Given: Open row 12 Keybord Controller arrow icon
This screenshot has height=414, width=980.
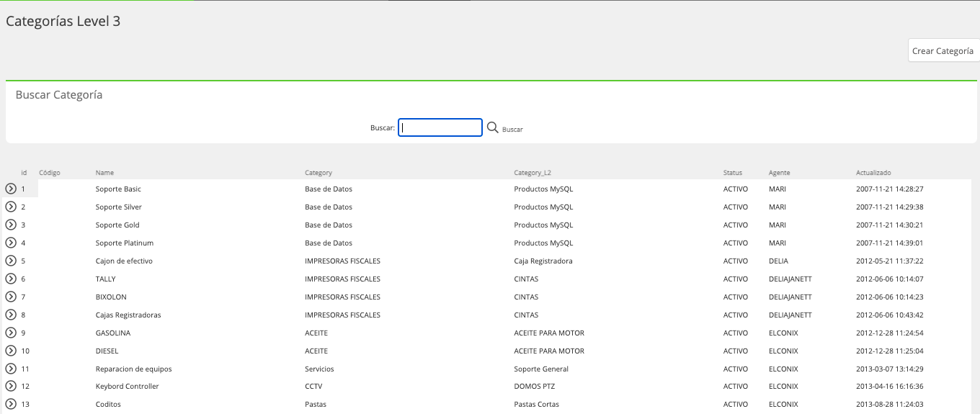Looking at the screenshot, I should [11, 386].
